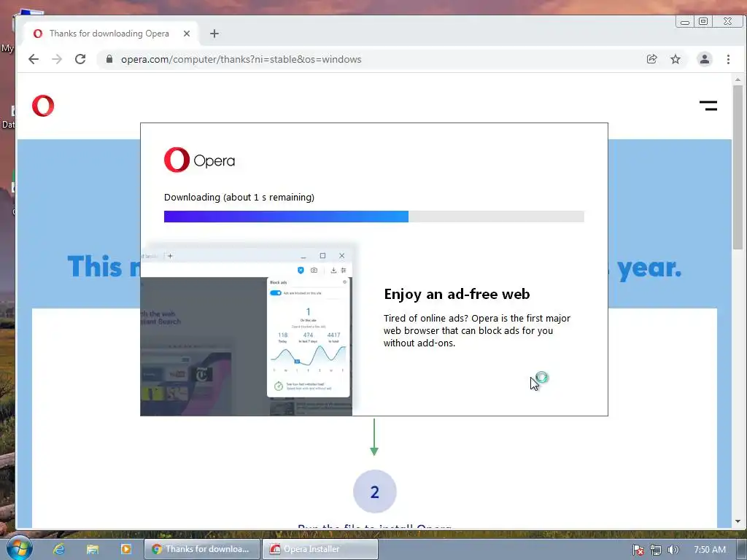
Task: Switch to Chrome 'Thanks for downloa...' taskbar button
Action: (202, 549)
